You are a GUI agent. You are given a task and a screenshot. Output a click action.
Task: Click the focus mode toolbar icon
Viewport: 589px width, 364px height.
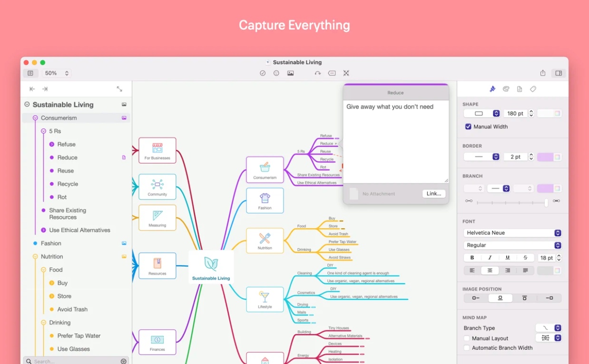pyautogui.click(x=346, y=73)
